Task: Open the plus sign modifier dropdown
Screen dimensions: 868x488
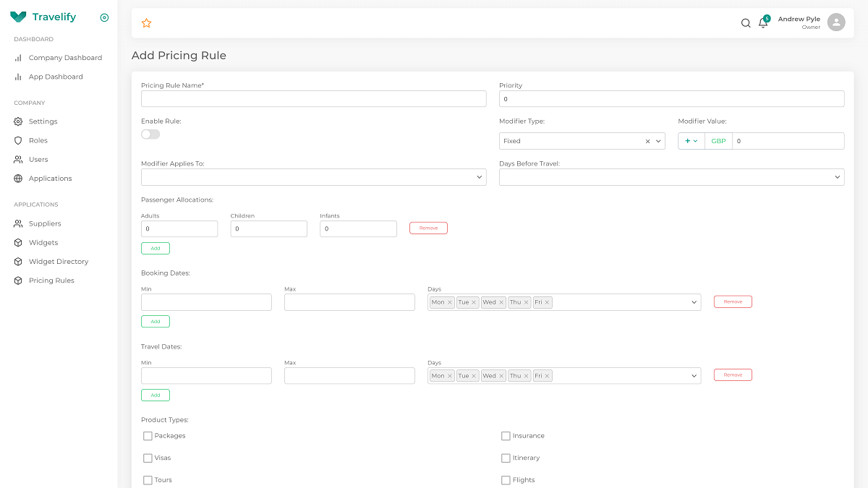Action: (x=691, y=141)
